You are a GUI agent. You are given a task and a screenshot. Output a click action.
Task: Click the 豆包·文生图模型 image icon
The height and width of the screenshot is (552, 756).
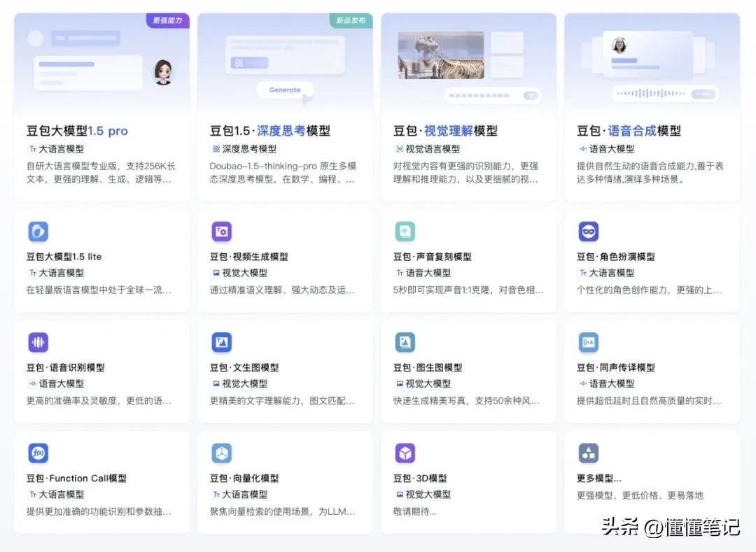pos(222,343)
